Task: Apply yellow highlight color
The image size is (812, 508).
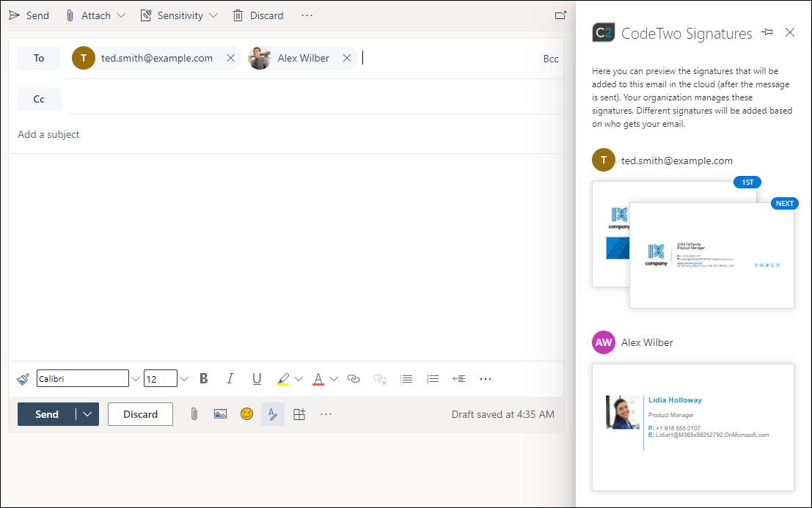Action: coord(282,379)
